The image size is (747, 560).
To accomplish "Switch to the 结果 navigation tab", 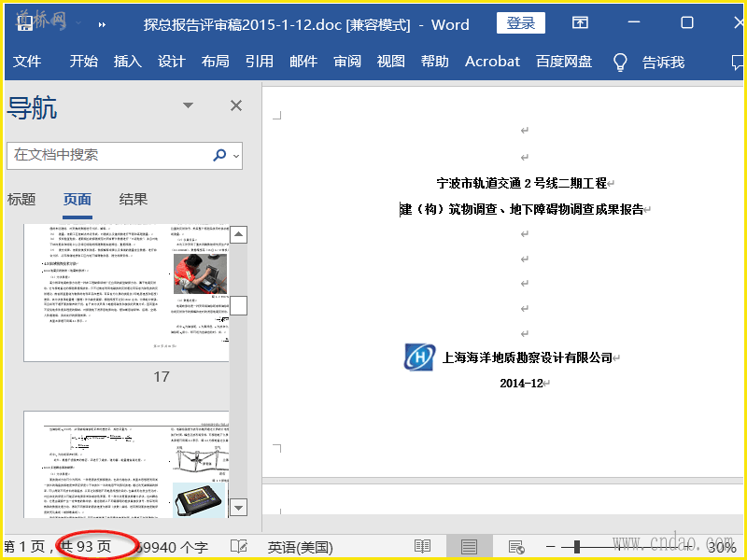I will [134, 199].
